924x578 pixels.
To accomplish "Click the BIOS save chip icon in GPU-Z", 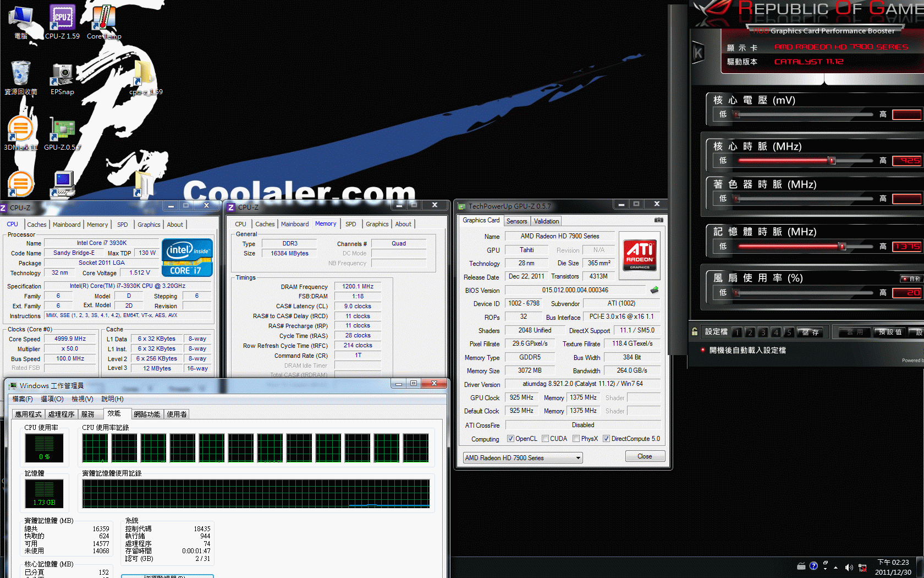I will click(x=654, y=290).
